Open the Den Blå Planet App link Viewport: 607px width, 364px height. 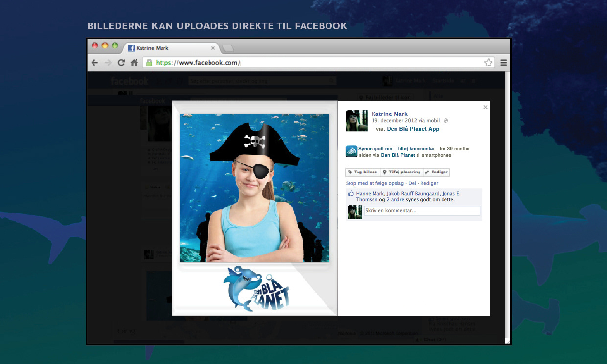[413, 129]
